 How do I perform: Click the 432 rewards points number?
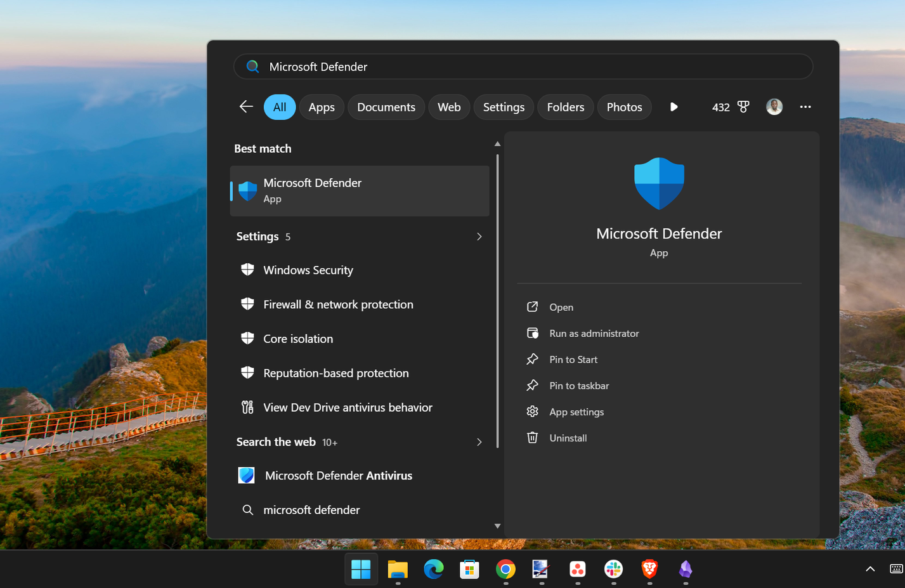[x=721, y=107]
